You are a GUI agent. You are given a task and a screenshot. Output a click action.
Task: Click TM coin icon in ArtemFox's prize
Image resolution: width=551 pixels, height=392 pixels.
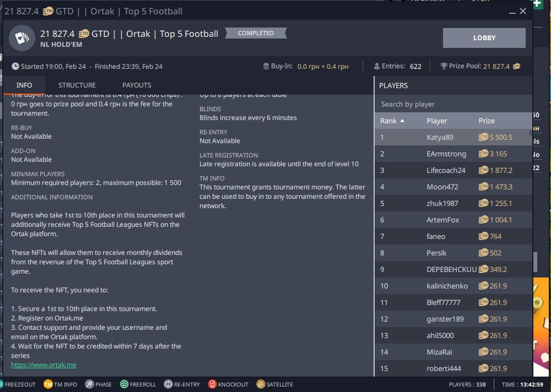click(484, 220)
